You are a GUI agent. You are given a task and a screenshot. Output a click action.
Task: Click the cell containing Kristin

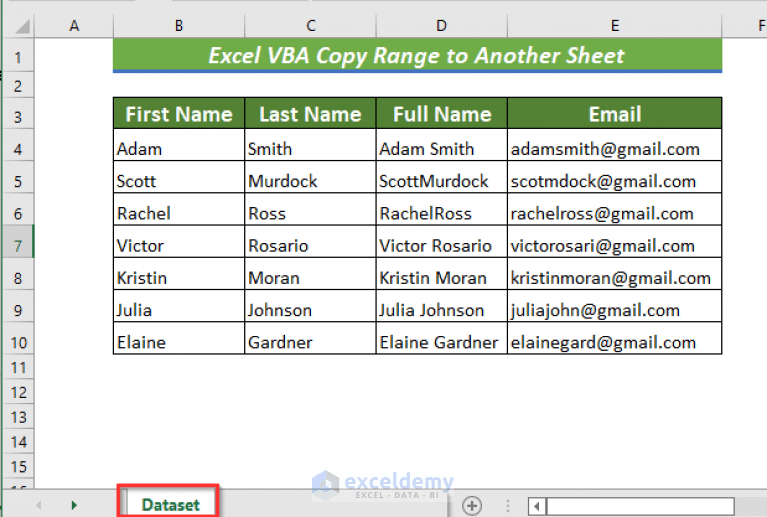pos(179,274)
